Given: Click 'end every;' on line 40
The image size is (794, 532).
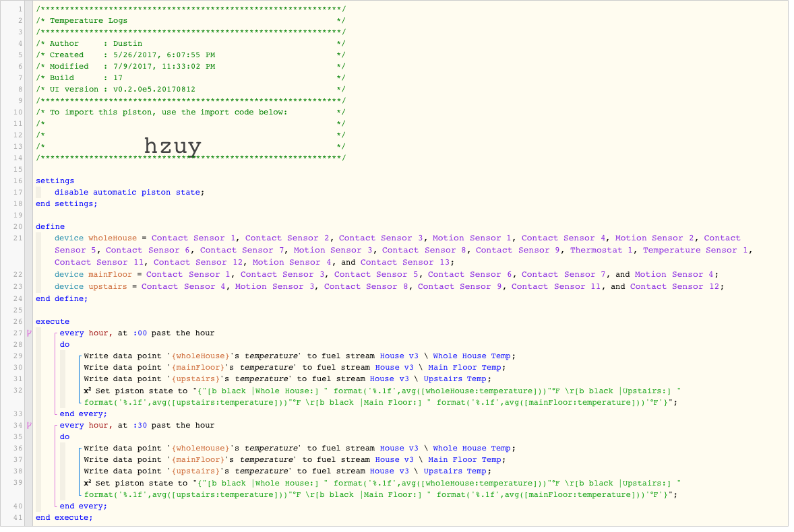Looking at the screenshot, I should [84, 506].
